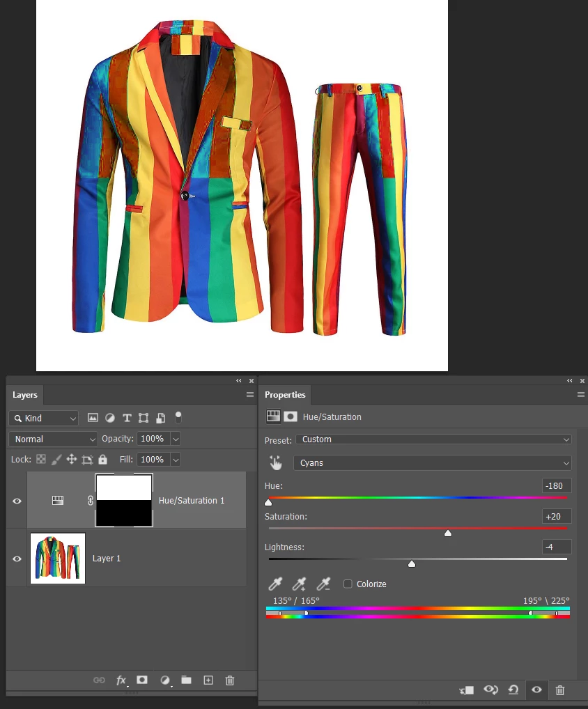Click the pixel layer filter icon
Viewport: 588px width, 709px height.
tap(93, 418)
